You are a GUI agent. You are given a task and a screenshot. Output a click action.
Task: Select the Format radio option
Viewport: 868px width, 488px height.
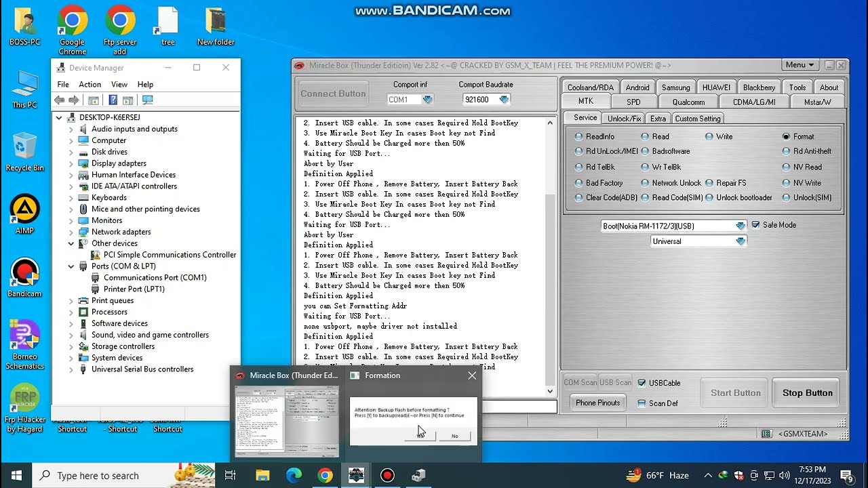pos(798,136)
